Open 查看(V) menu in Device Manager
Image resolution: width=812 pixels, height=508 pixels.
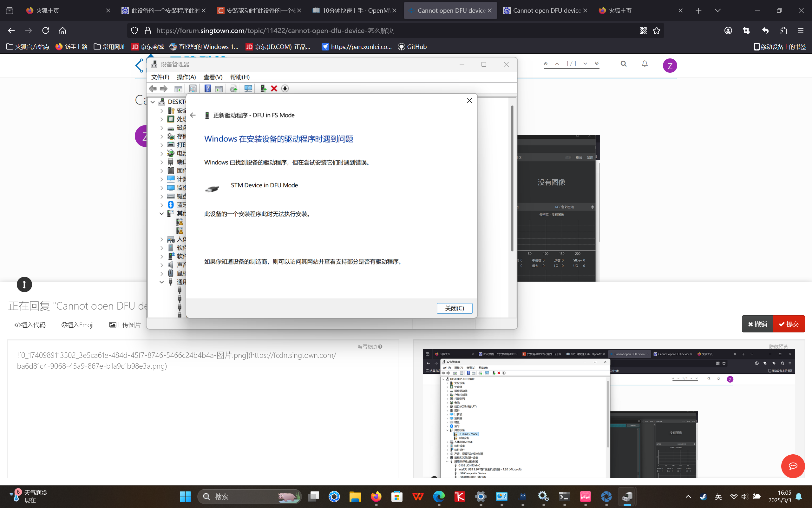(x=213, y=77)
